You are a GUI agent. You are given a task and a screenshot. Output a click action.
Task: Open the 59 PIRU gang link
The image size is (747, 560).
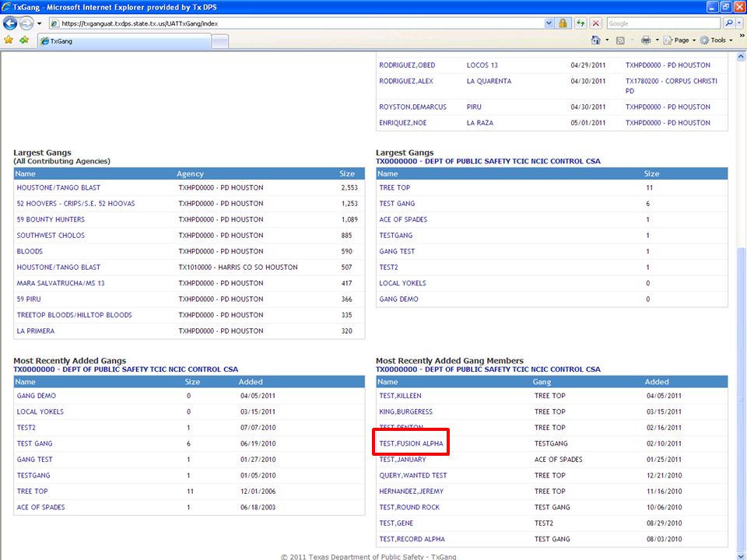(29, 299)
